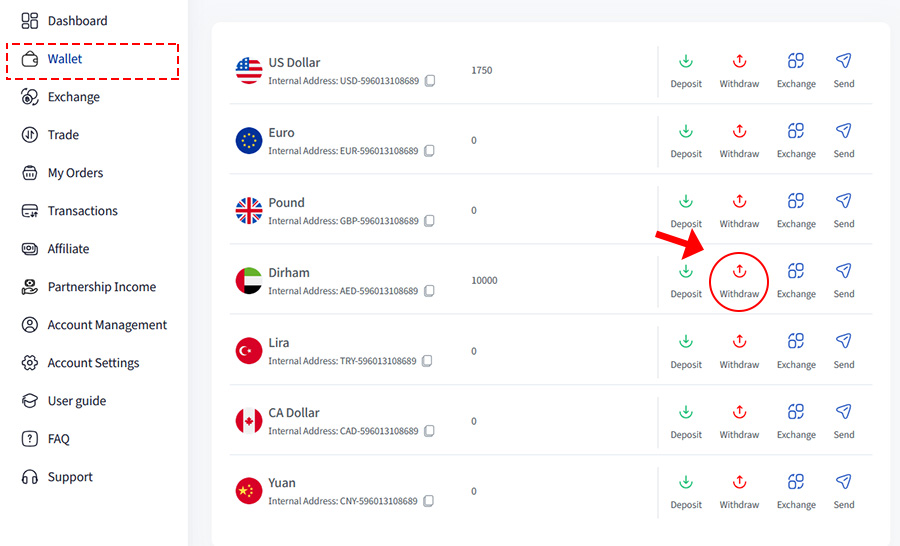The image size is (900, 546).
Task: Click the Withdraw icon for Dirham
Action: (739, 271)
